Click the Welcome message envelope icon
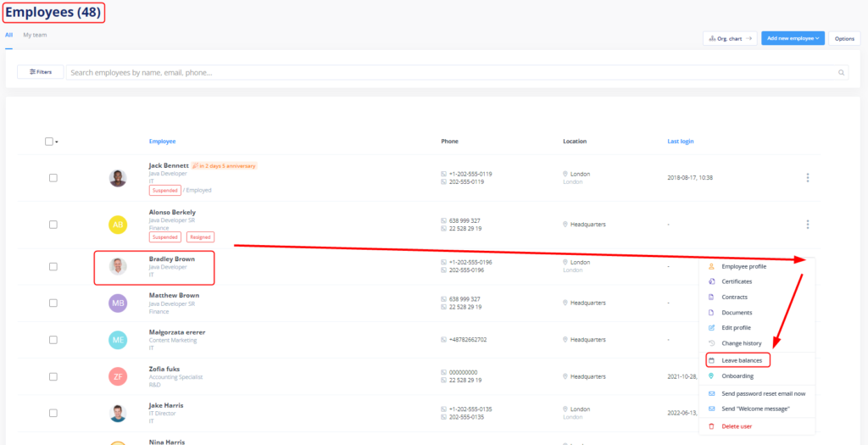This screenshot has width=868, height=445. 711,409
